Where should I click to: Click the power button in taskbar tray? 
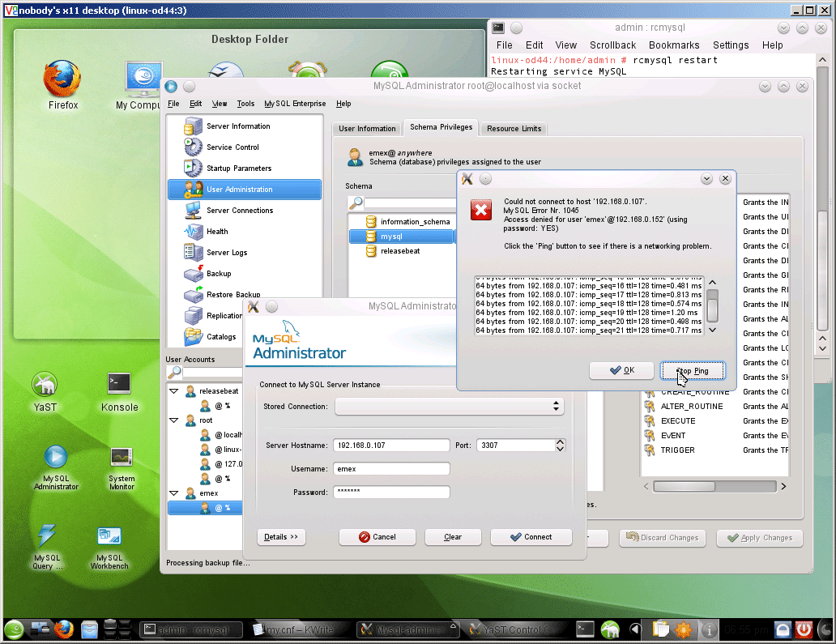coord(804,630)
